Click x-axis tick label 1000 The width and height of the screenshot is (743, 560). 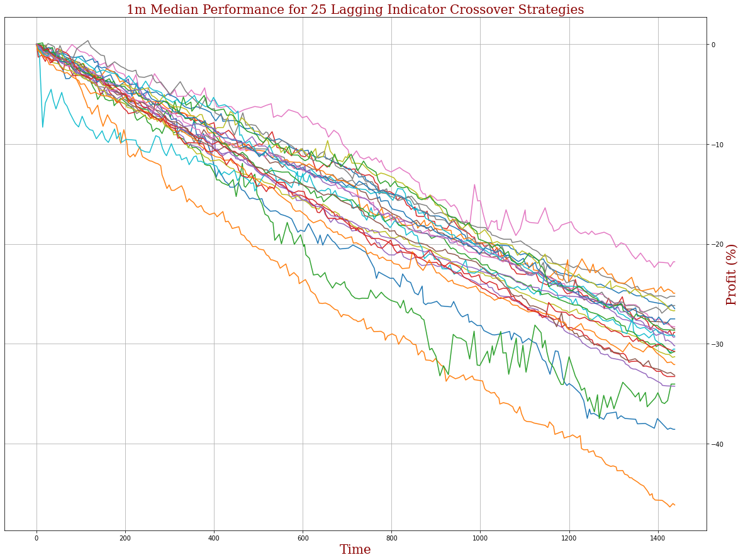[x=480, y=538]
